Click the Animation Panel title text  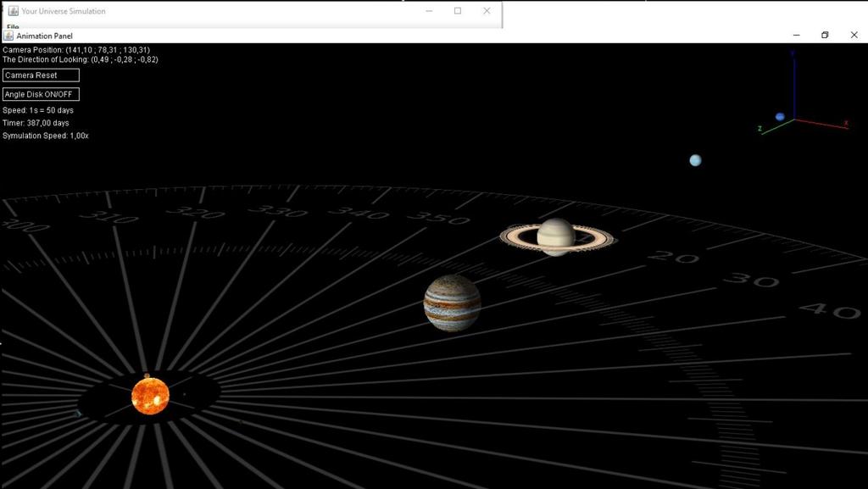click(x=44, y=36)
